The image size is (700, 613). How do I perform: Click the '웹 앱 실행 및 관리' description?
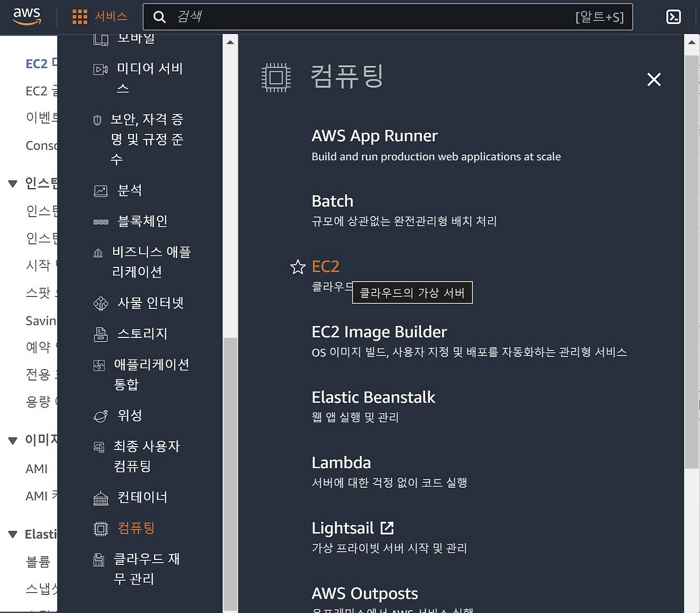355,417
